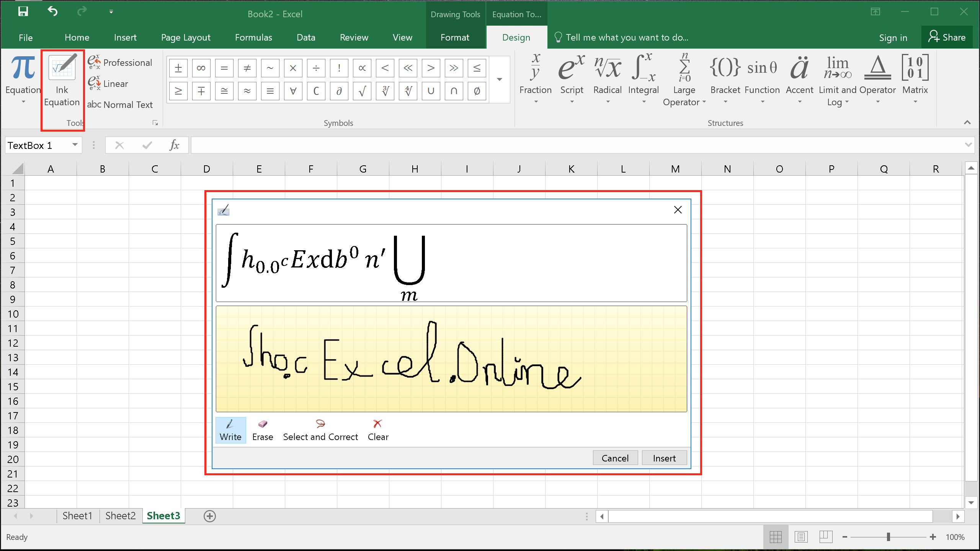Click the vertical scrollbar down arrow
The height and width of the screenshot is (551, 980).
pyautogui.click(x=971, y=502)
